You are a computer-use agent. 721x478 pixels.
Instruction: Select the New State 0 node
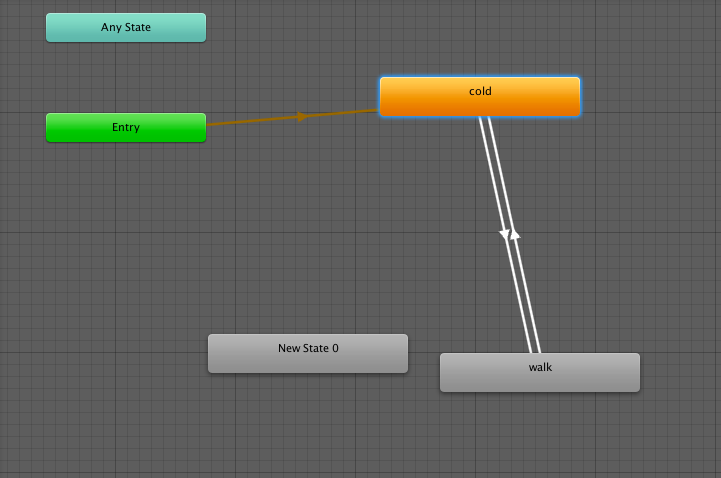(308, 353)
